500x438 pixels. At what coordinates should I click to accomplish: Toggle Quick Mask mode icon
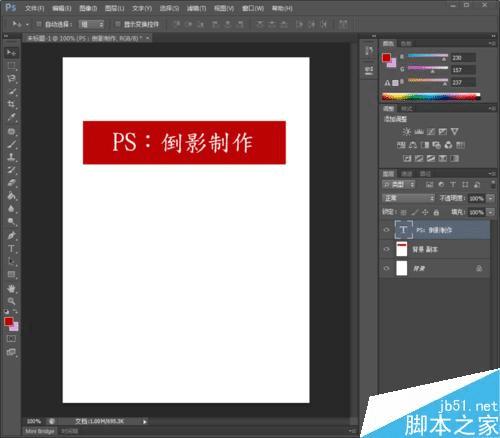(11, 339)
